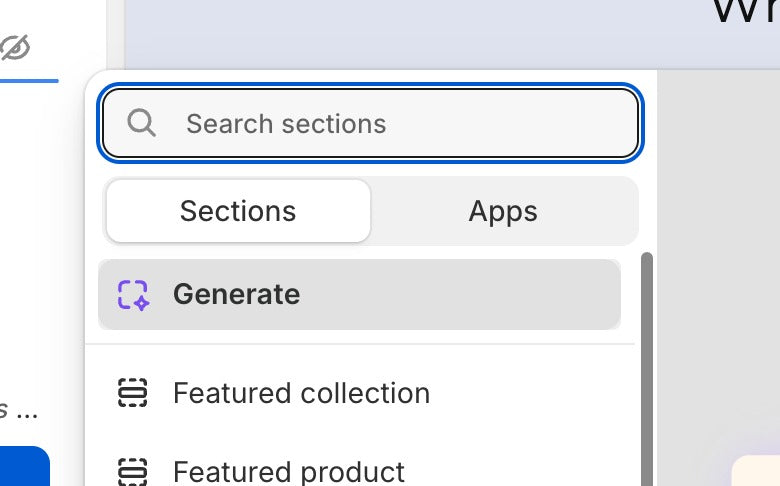Add the Featured collection section
780x486 pixels.
click(301, 393)
